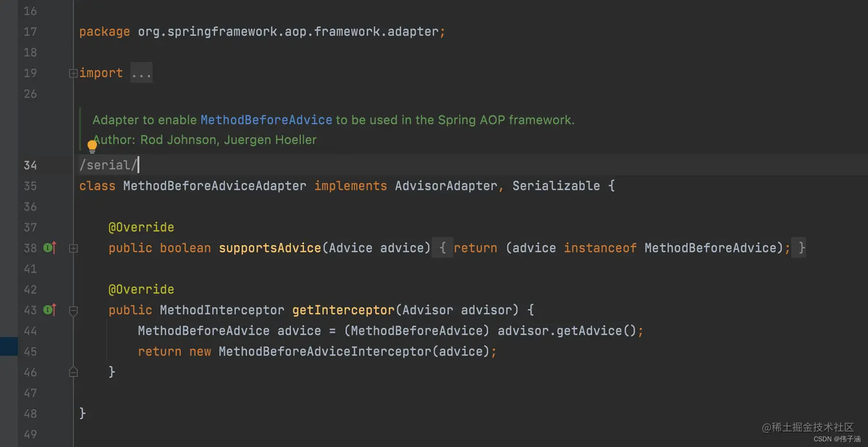
Task: Click the import keyword on line 19
Action: click(x=101, y=73)
